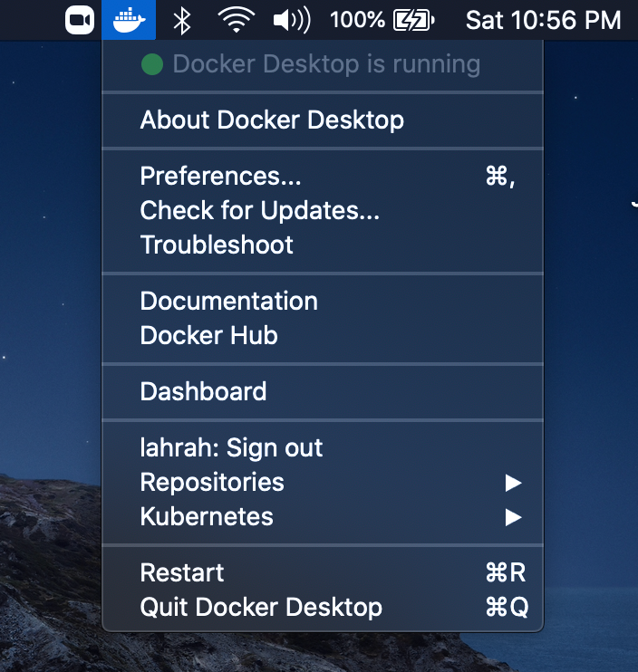The width and height of the screenshot is (638, 672).
Task: Launch the Dashboard menu entry
Action: click(x=323, y=391)
